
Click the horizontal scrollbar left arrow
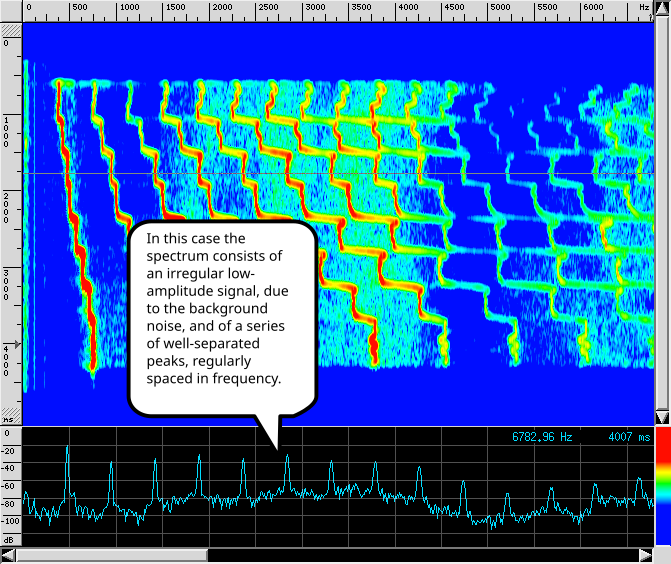8,555
